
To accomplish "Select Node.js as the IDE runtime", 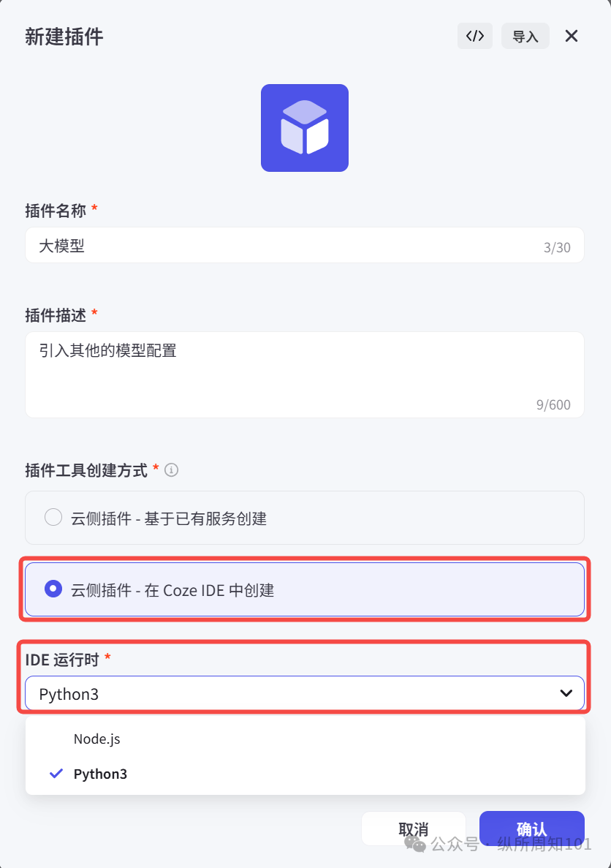I will click(x=96, y=739).
